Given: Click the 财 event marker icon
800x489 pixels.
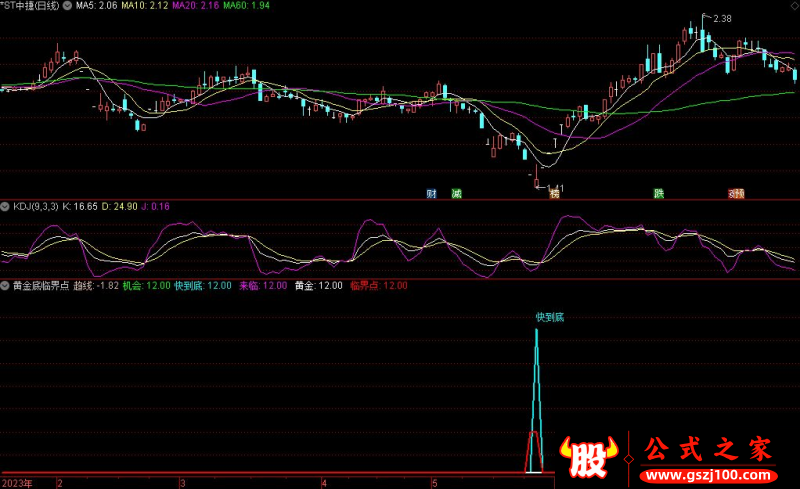Looking at the screenshot, I should (x=431, y=193).
